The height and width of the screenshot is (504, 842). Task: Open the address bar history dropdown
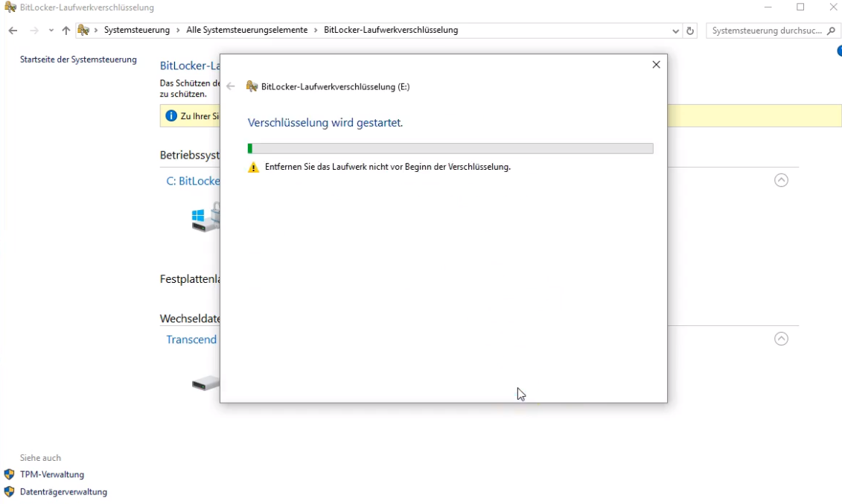tap(675, 31)
